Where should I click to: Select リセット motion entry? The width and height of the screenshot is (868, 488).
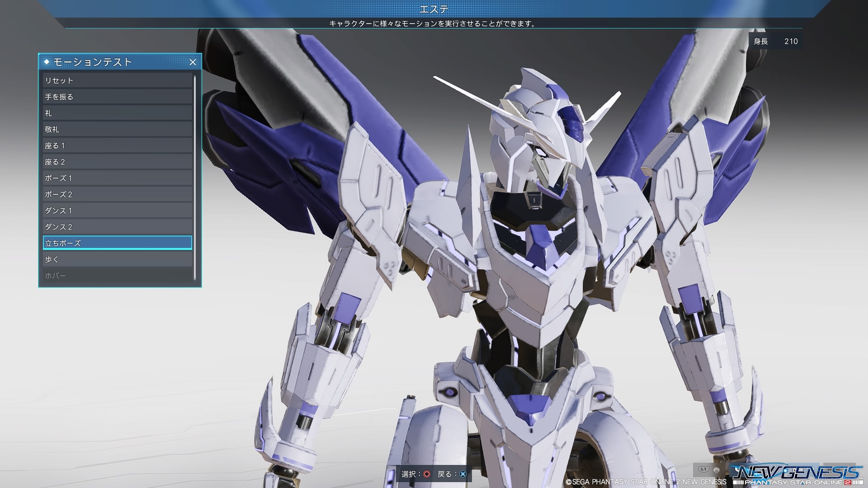[118, 80]
